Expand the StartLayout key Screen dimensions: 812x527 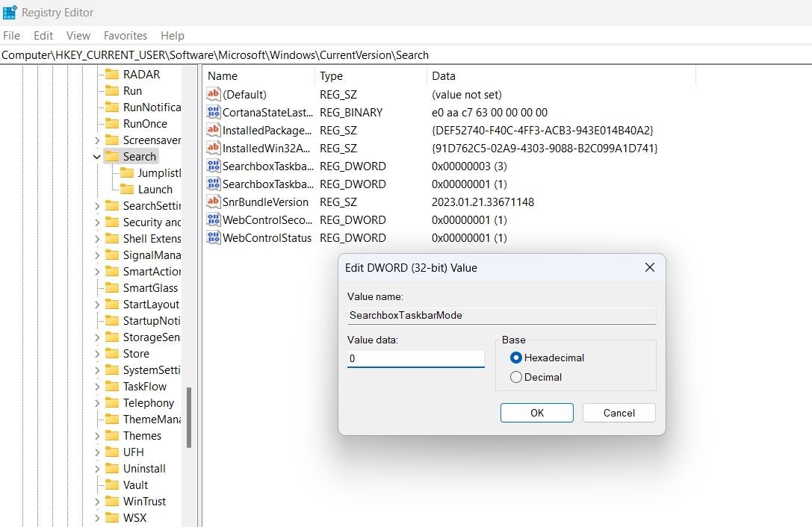(97, 305)
